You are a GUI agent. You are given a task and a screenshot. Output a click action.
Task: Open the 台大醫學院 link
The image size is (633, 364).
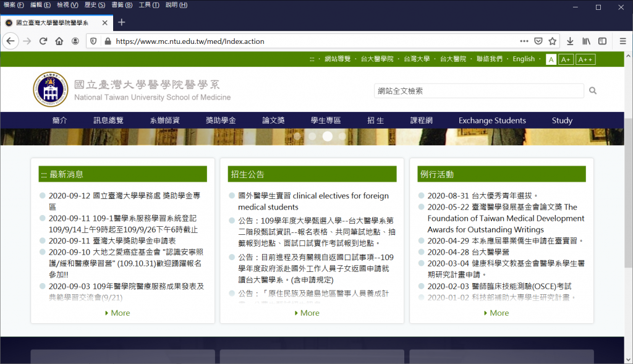(x=377, y=59)
